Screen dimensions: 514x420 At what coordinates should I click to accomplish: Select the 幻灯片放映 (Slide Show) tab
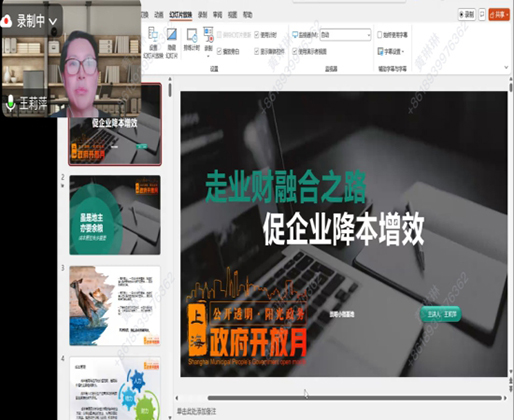click(x=180, y=15)
